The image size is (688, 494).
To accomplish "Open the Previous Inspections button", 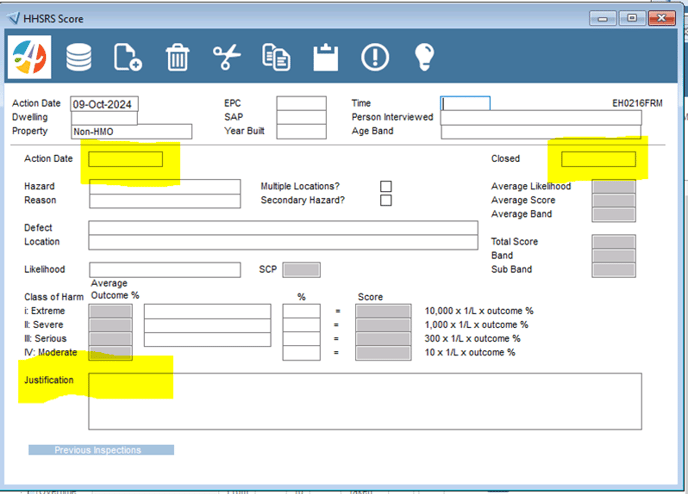I will tap(101, 450).
